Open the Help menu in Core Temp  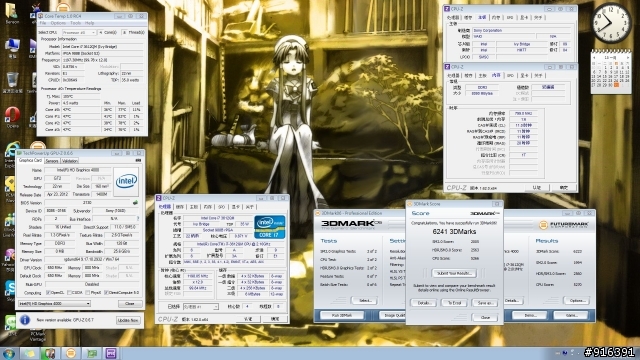click(89, 23)
